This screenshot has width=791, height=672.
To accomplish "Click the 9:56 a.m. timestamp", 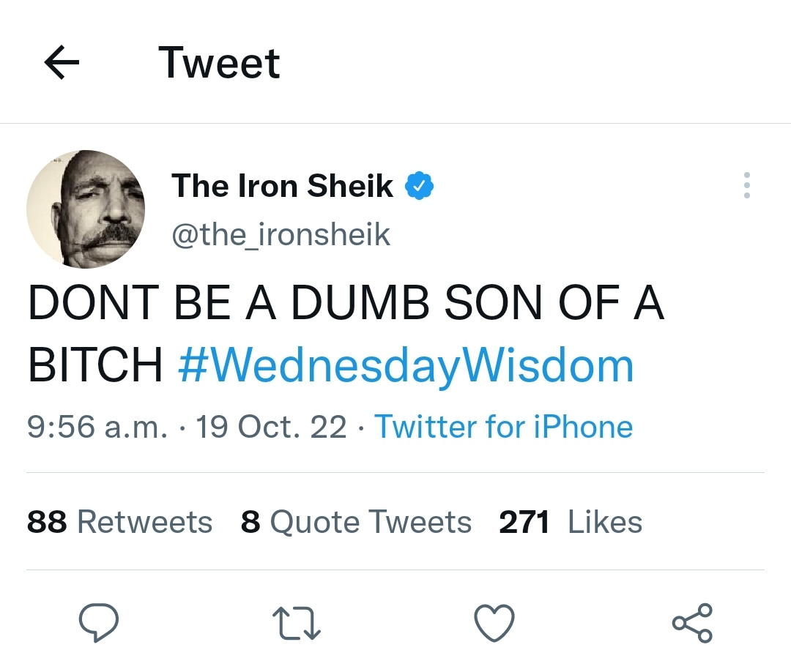I will coord(97,427).
